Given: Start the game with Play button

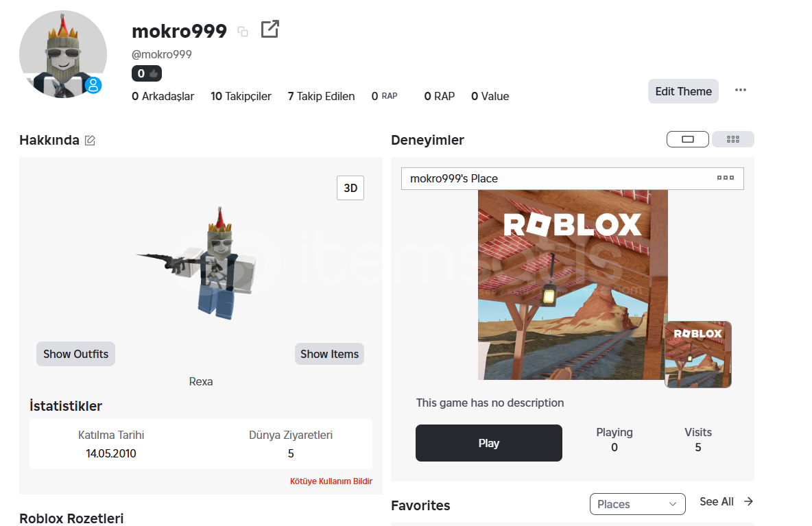Looking at the screenshot, I should [488, 443].
